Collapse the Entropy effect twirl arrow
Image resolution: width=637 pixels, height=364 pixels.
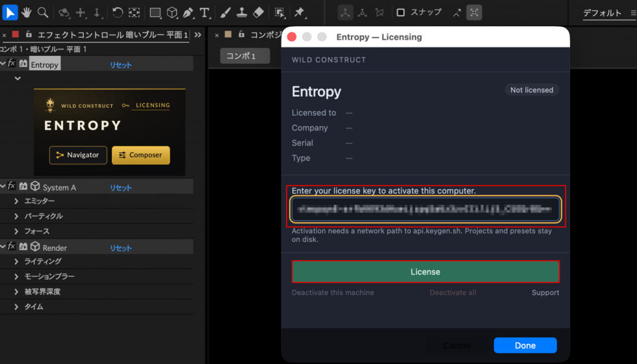click(3, 64)
